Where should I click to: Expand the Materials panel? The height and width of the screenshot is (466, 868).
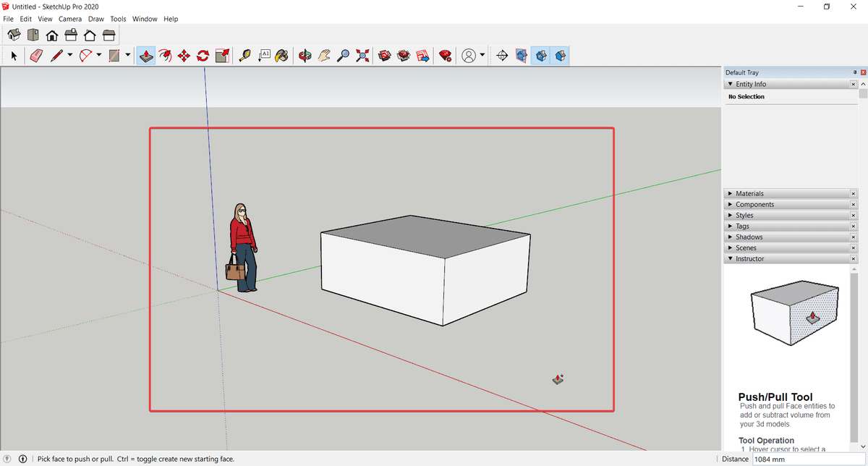(730, 193)
